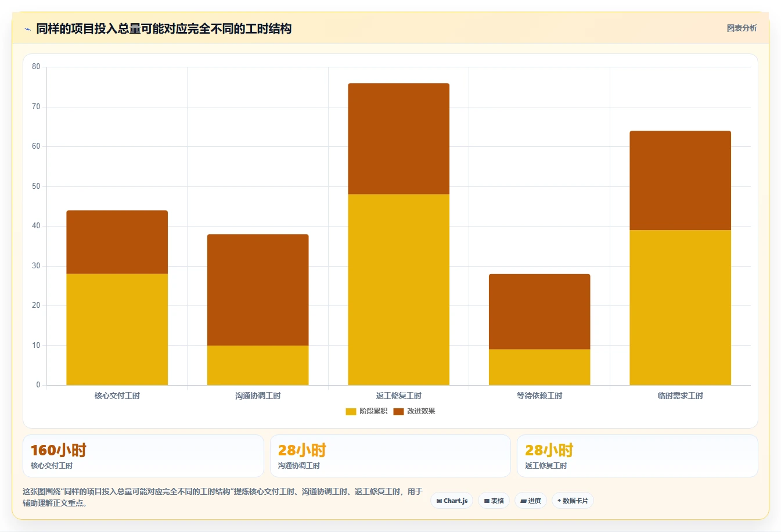This screenshot has height=532, width=781.
Task: Select the 28小时 value on 返工修复工时 card
Action: click(x=549, y=450)
